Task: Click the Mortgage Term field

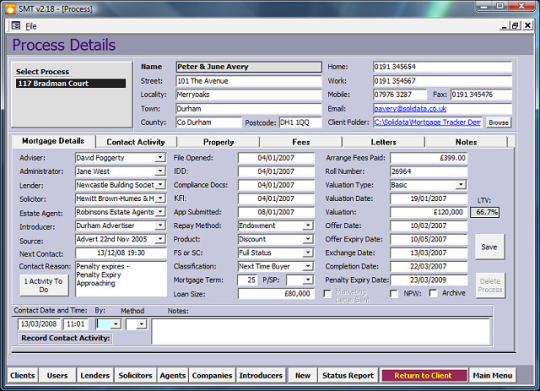Action: pyautogui.click(x=247, y=280)
